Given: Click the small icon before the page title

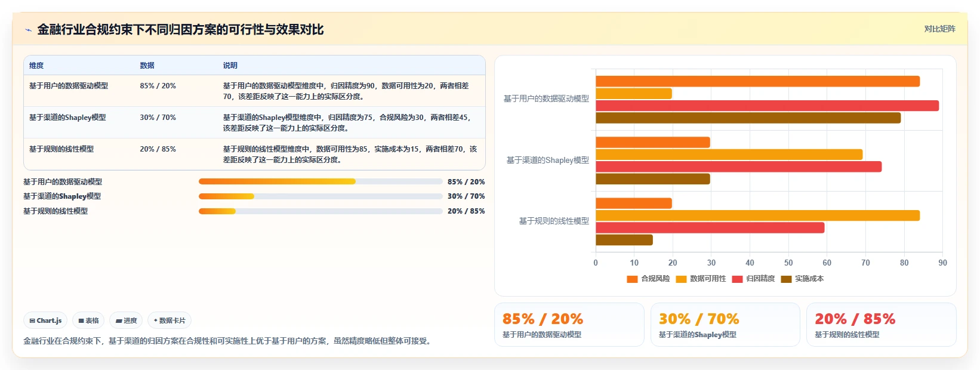Looking at the screenshot, I should tap(28, 30).
